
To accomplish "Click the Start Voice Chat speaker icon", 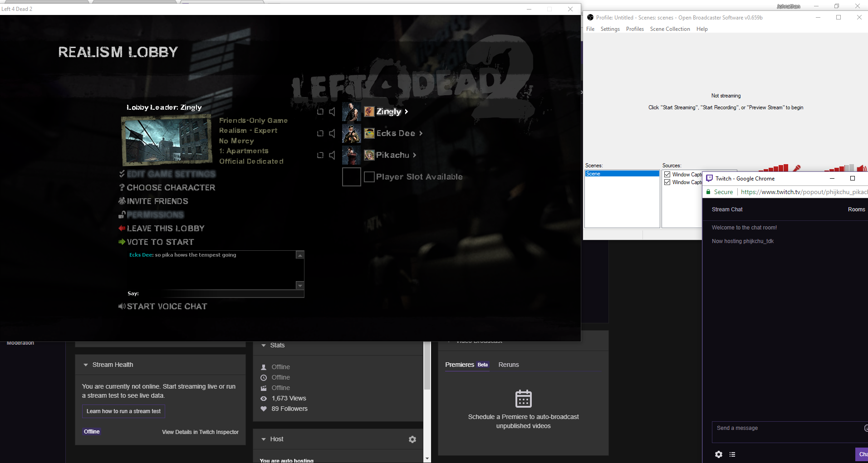I will click(x=122, y=307).
